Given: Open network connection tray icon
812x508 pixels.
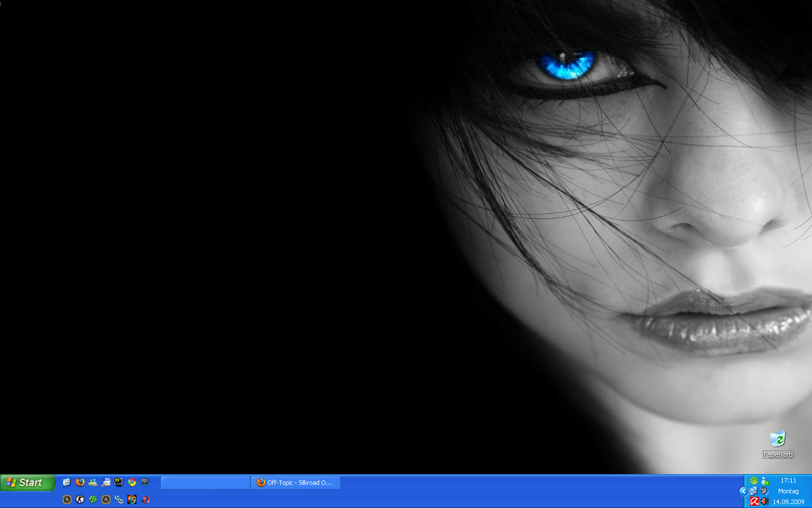Looking at the screenshot, I should (754, 491).
